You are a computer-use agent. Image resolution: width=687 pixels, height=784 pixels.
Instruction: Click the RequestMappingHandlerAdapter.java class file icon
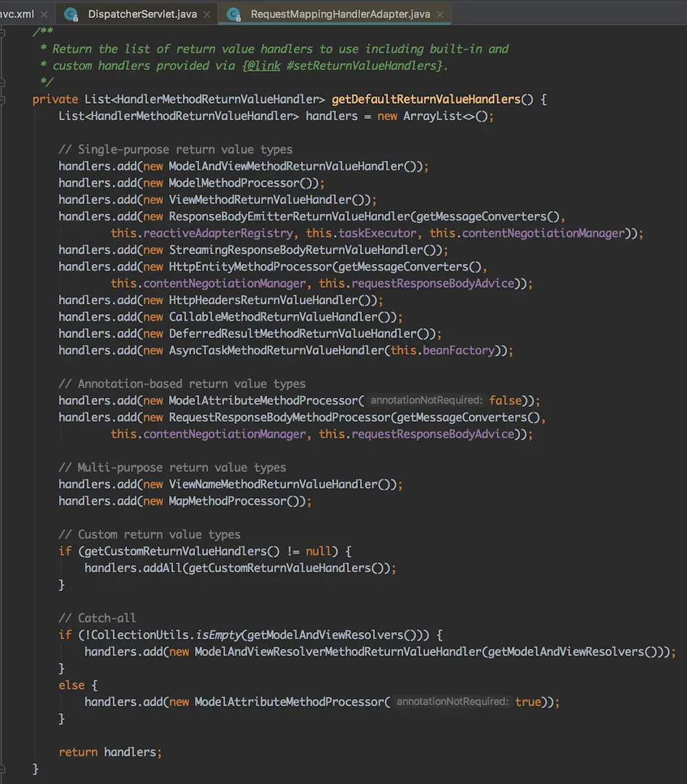tap(234, 14)
